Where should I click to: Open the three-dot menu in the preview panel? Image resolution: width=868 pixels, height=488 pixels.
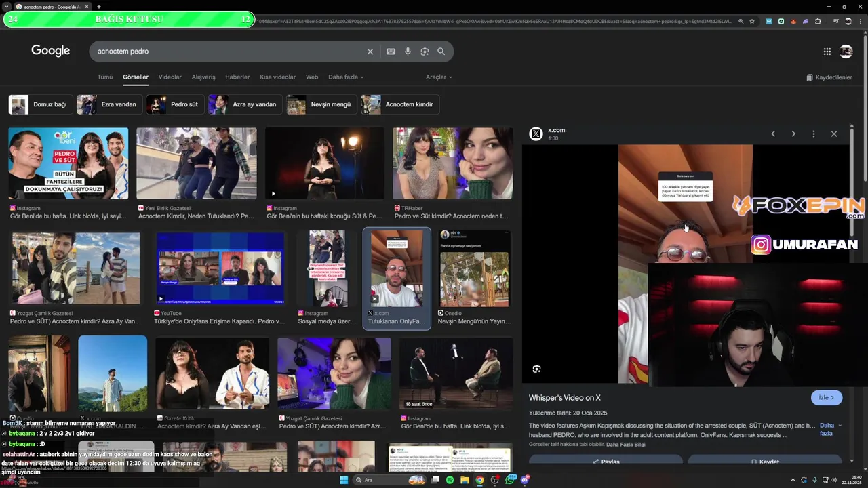pyautogui.click(x=814, y=134)
